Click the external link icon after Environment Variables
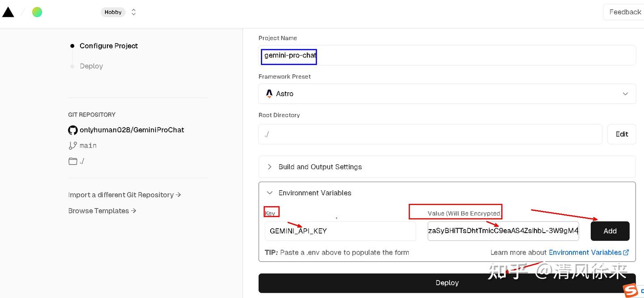Image resolution: width=644 pixels, height=298 pixels. tap(626, 252)
